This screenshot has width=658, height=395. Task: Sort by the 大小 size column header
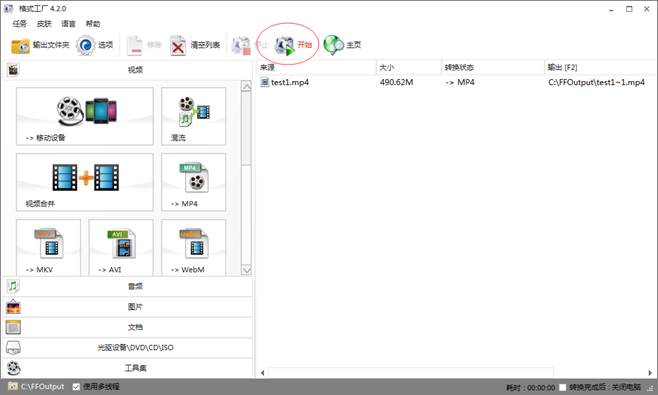click(x=409, y=67)
